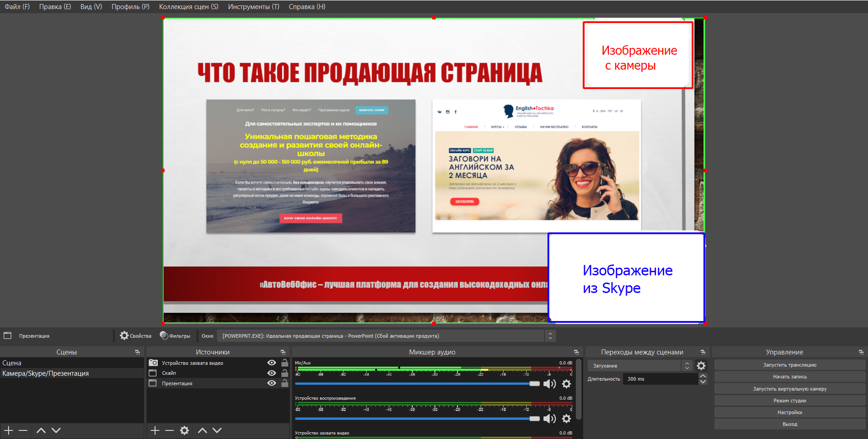
Task: Pop out the Микшер аудио dock panel
Action: coord(576,352)
